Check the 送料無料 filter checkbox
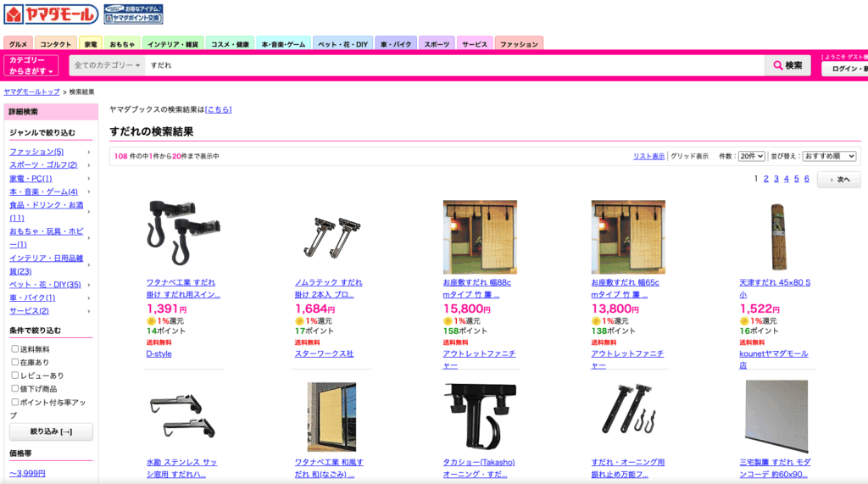 click(x=15, y=349)
